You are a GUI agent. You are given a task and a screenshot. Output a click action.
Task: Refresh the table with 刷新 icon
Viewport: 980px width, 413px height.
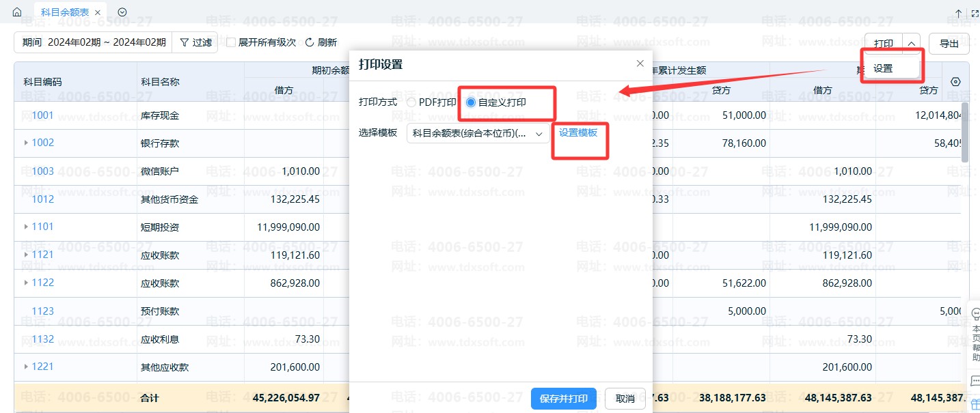pyautogui.click(x=310, y=42)
